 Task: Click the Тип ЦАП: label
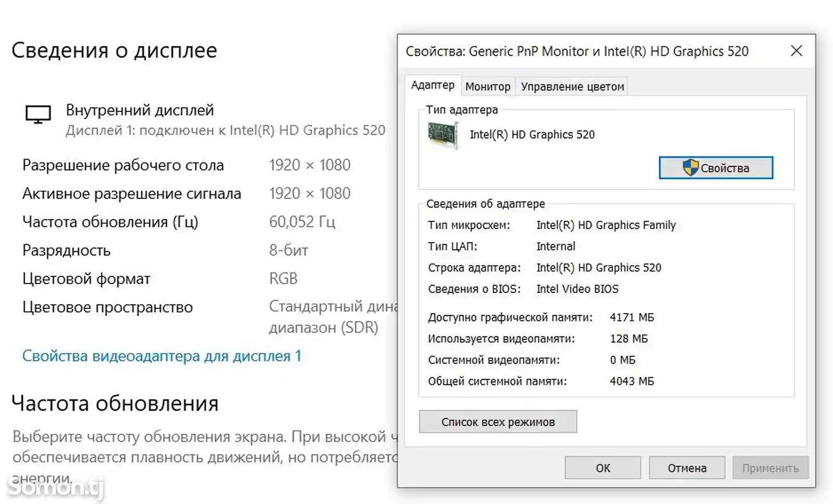[452, 247]
